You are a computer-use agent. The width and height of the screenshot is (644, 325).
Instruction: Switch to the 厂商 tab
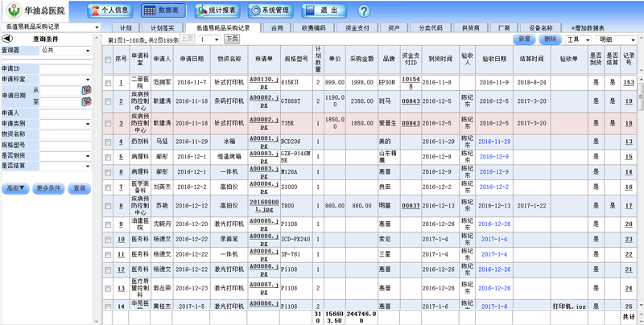[504, 28]
